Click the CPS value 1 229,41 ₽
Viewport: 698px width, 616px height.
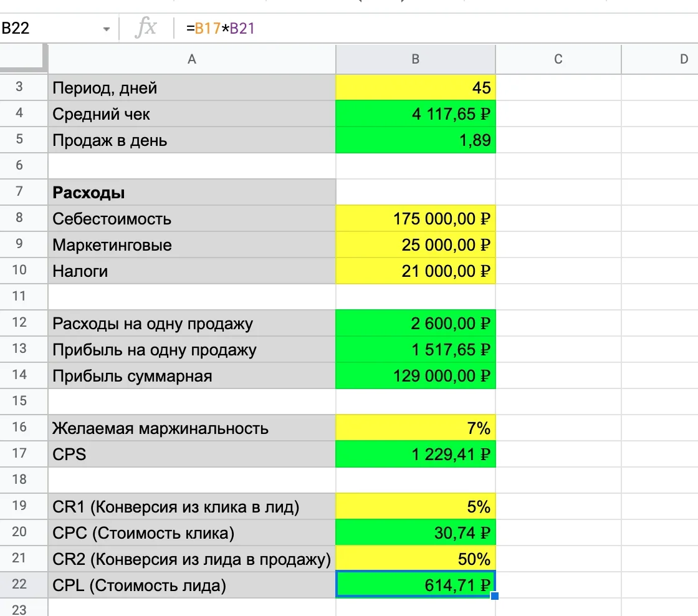(x=415, y=455)
